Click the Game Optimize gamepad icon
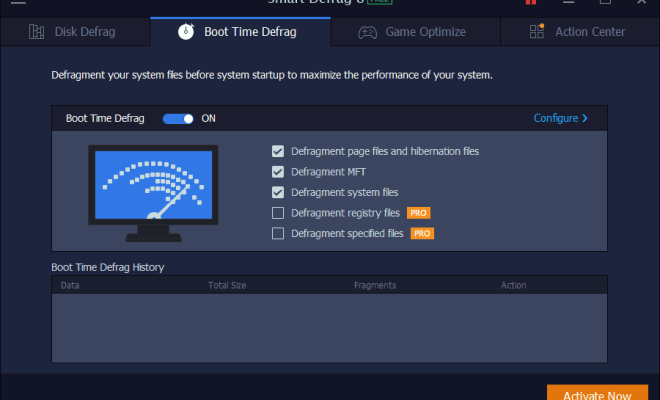 (367, 32)
